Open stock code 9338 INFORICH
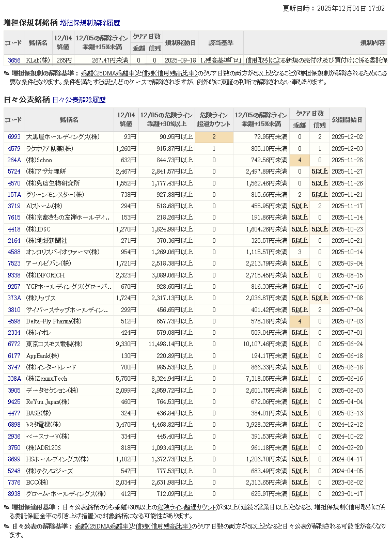 pos(14,275)
